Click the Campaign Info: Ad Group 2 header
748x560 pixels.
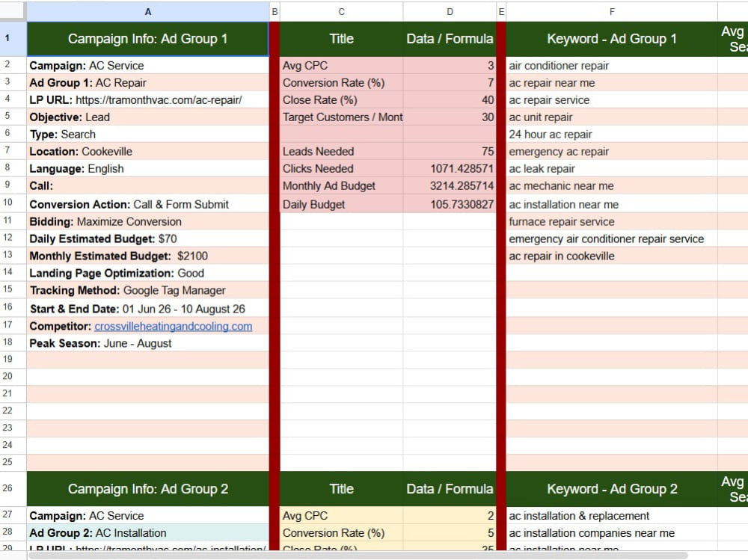pyautogui.click(x=148, y=489)
